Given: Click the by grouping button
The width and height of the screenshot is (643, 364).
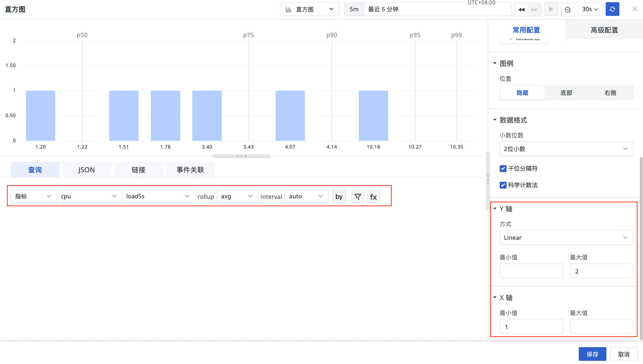Looking at the screenshot, I should coord(339,196).
